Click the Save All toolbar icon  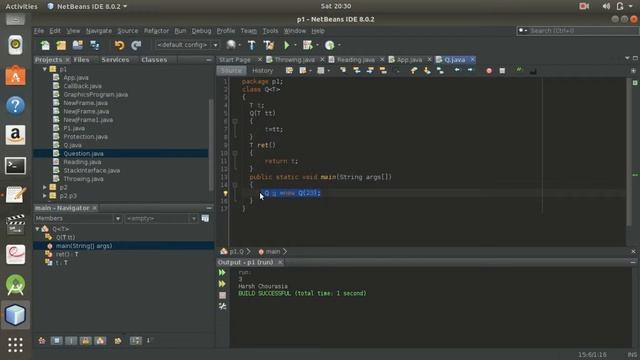click(x=94, y=45)
